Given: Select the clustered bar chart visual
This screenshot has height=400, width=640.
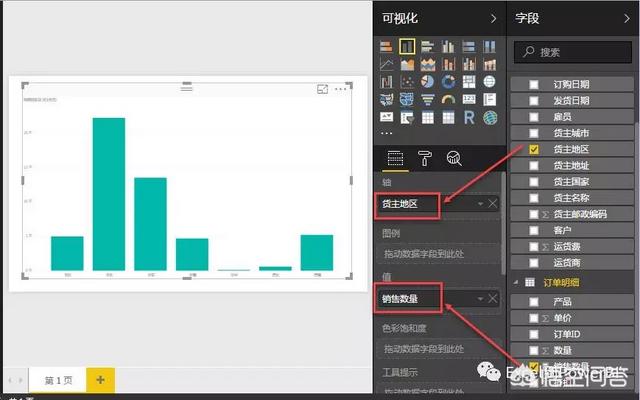Looking at the screenshot, I should tap(427, 47).
